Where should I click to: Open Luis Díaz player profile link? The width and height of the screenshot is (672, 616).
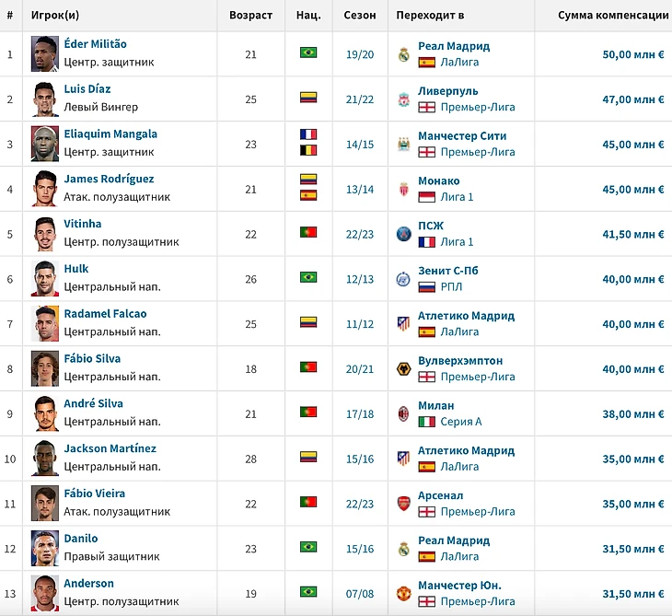[x=87, y=89]
